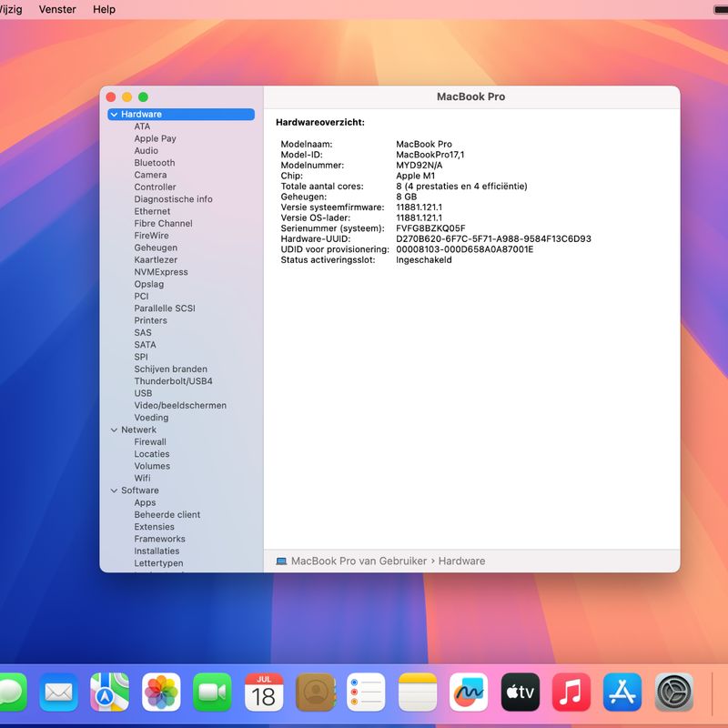The height and width of the screenshot is (728, 728).
Task: Click the chip value Apple M1
Action: 416,176
